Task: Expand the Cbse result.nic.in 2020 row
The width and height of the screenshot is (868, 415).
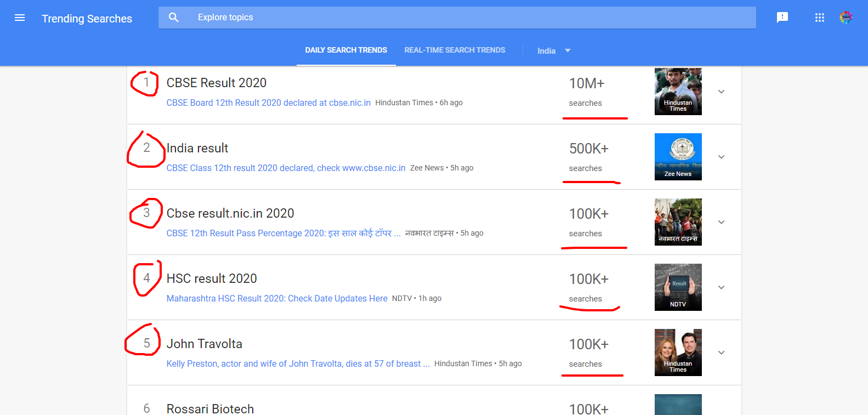Action: pyautogui.click(x=722, y=222)
